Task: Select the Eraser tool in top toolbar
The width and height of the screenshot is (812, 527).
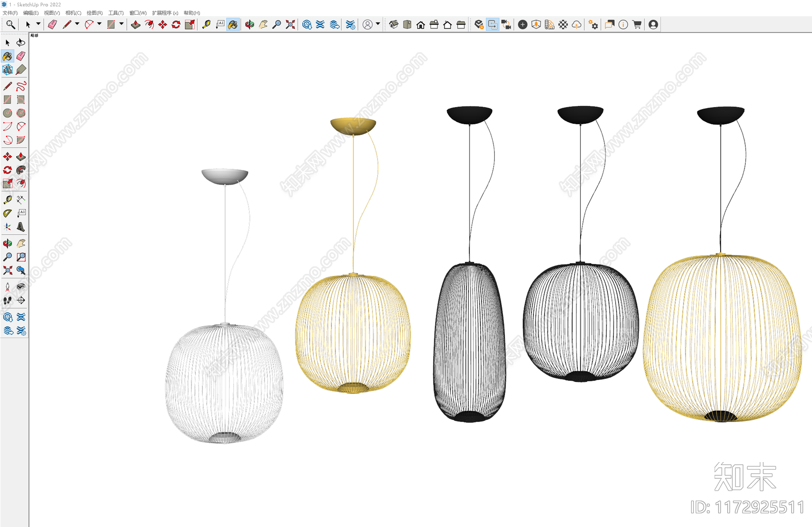Action: (52, 24)
